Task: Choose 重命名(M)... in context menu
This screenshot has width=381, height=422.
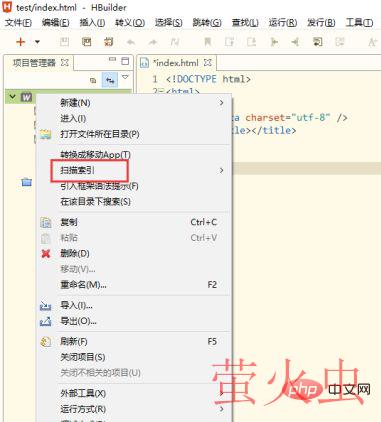Action: (134, 285)
